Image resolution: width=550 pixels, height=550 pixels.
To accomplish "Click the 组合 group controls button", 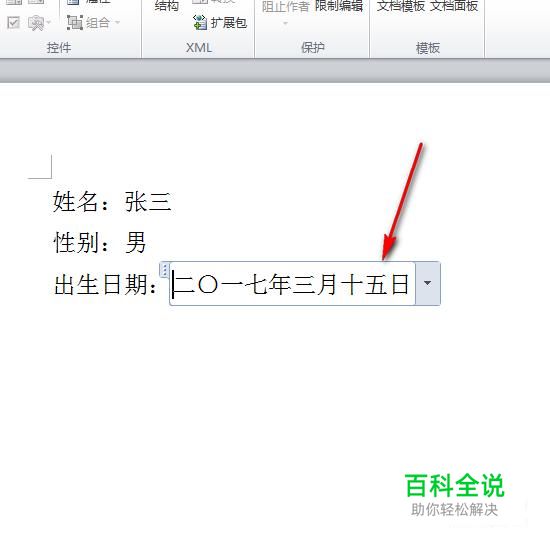I will click(x=93, y=23).
